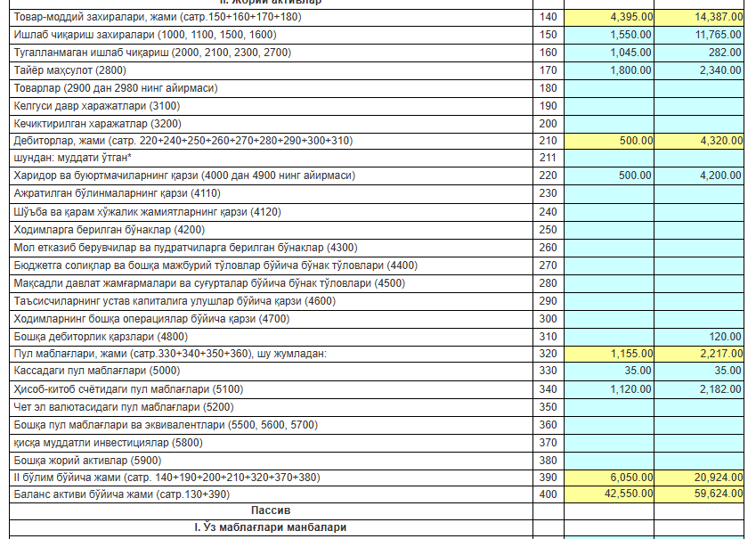Select the 1,155.00 total in row 320
756x539 pixels.
[609, 354]
